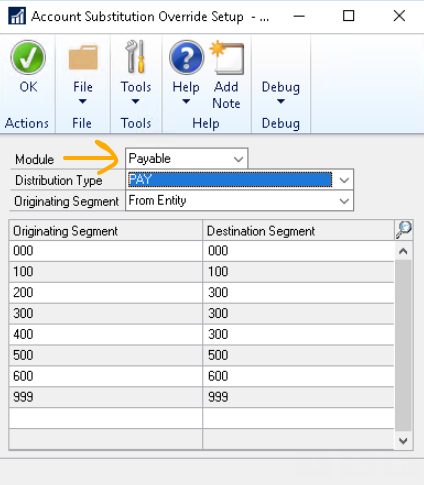Click the vertical scrollbar thumb in grid

403,346
